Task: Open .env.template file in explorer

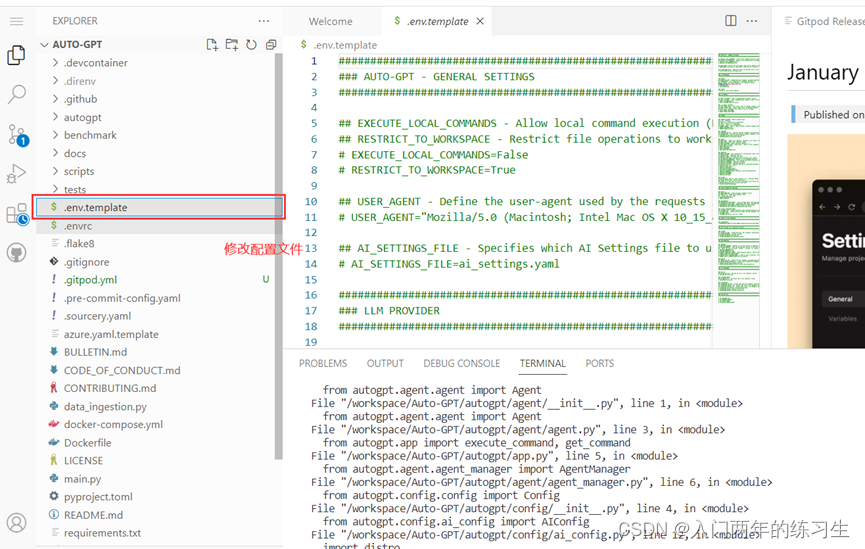Action: click(x=159, y=207)
